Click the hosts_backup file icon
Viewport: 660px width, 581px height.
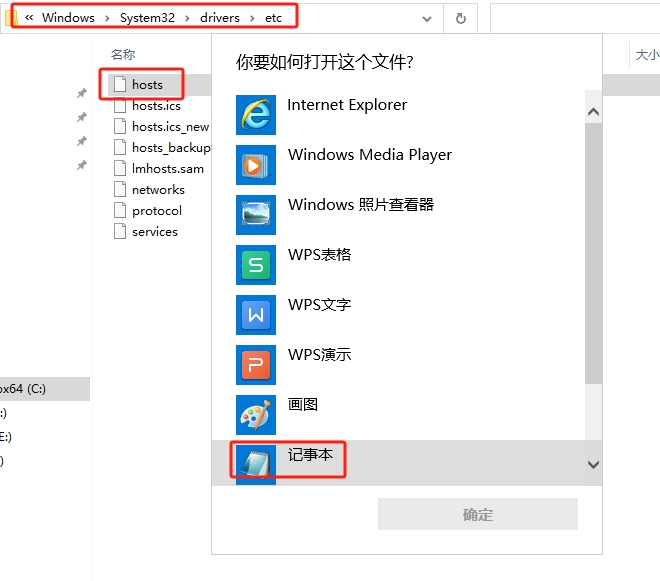120,147
